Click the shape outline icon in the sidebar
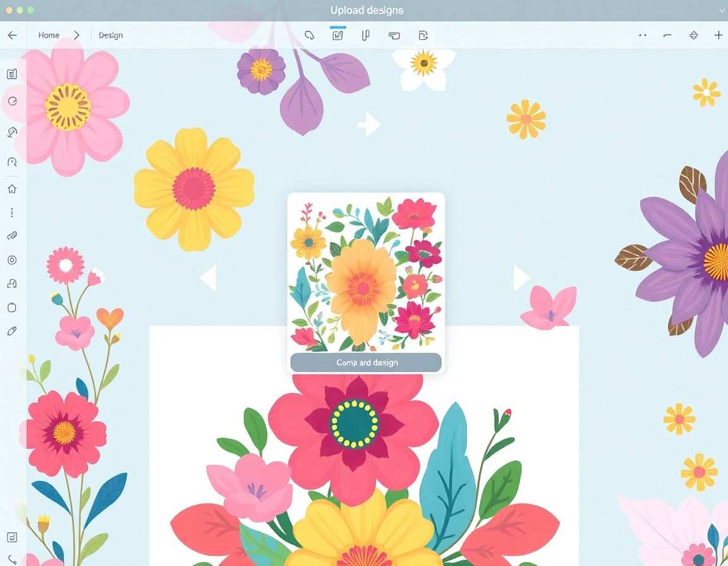Screen dimensions: 728x566 coord(11,307)
